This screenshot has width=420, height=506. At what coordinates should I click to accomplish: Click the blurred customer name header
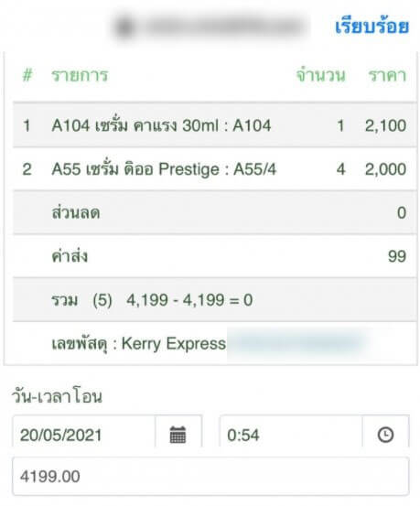click(210, 27)
